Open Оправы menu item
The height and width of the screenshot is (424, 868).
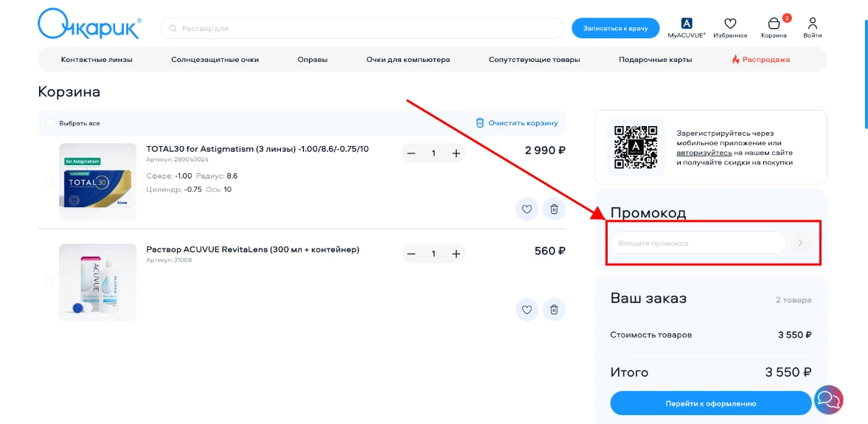(313, 59)
